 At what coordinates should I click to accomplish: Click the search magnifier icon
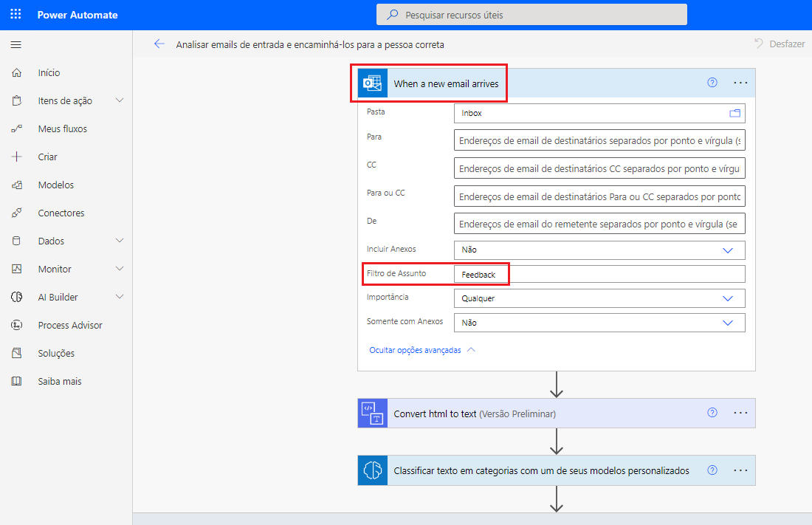393,15
